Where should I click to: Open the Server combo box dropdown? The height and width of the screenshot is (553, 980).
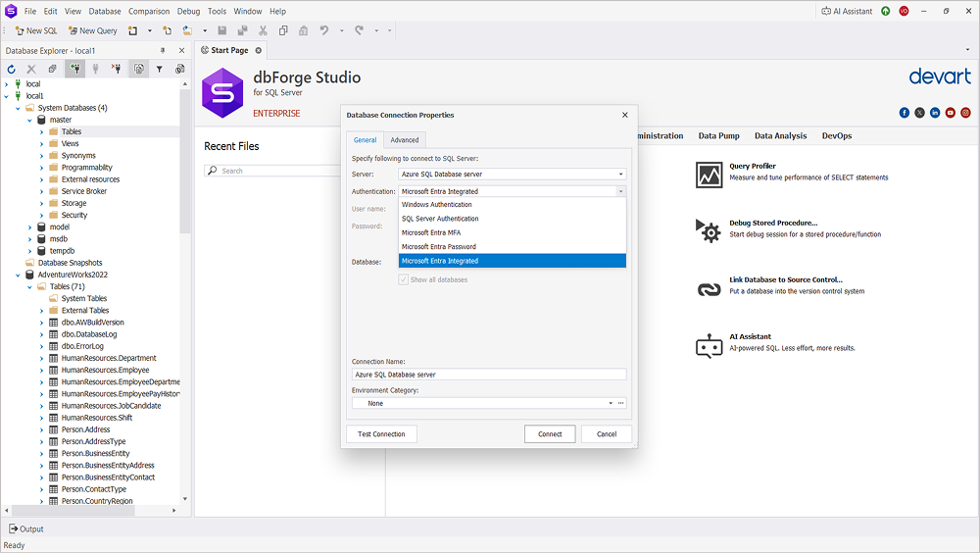coord(620,175)
